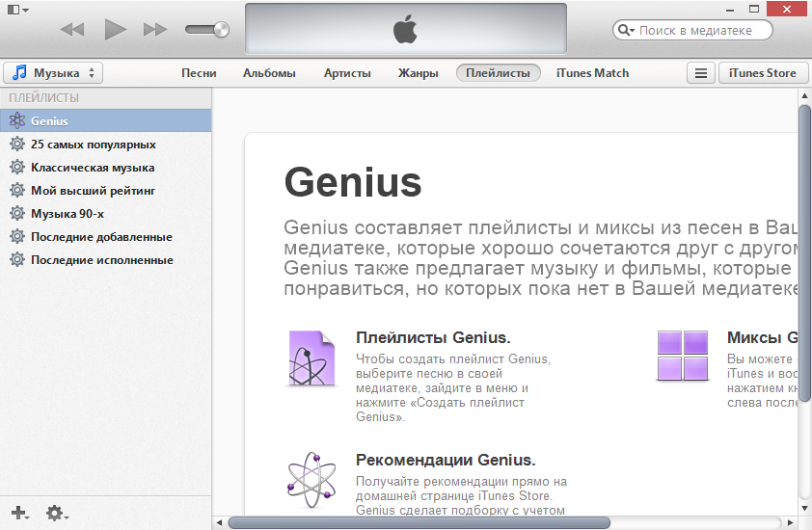Screen dimensions: 812x530
Task: Open the Музыка library selector dropdown
Action: tap(53, 72)
